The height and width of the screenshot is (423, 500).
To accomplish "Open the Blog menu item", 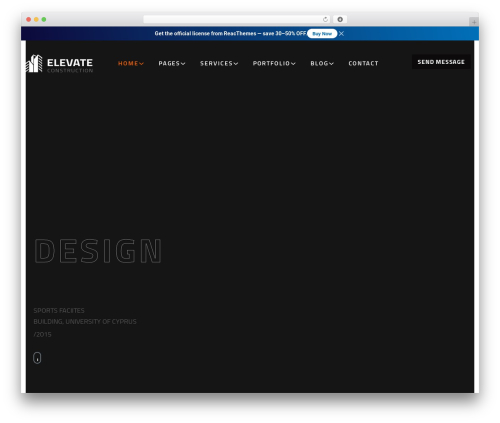I will click(x=319, y=63).
